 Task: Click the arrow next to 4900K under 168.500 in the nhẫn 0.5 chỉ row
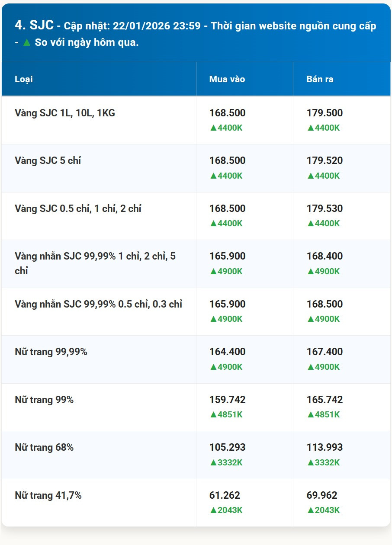pos(310,319)
